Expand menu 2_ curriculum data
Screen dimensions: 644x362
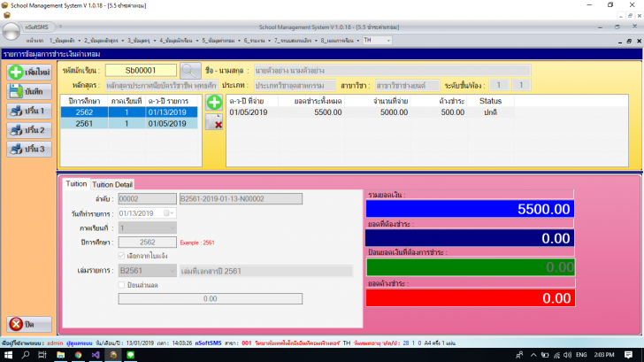(104, 40)
